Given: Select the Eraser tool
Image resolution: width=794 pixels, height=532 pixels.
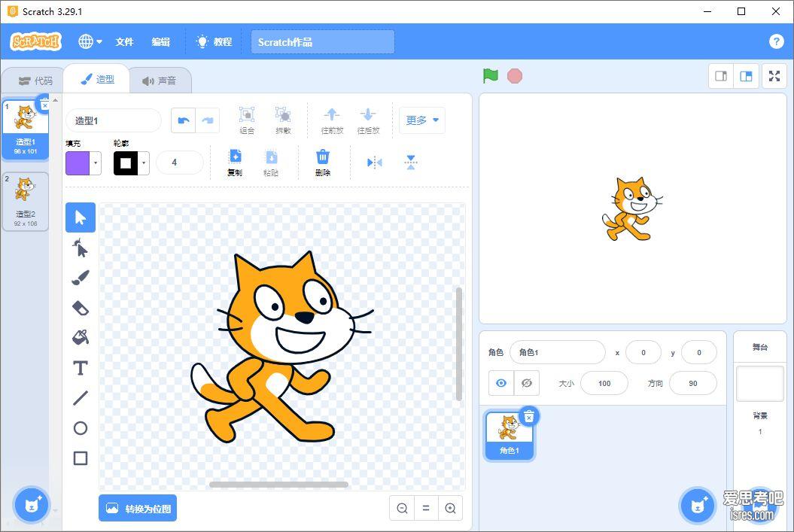Looking at the screenshot, I should point(81,308).
